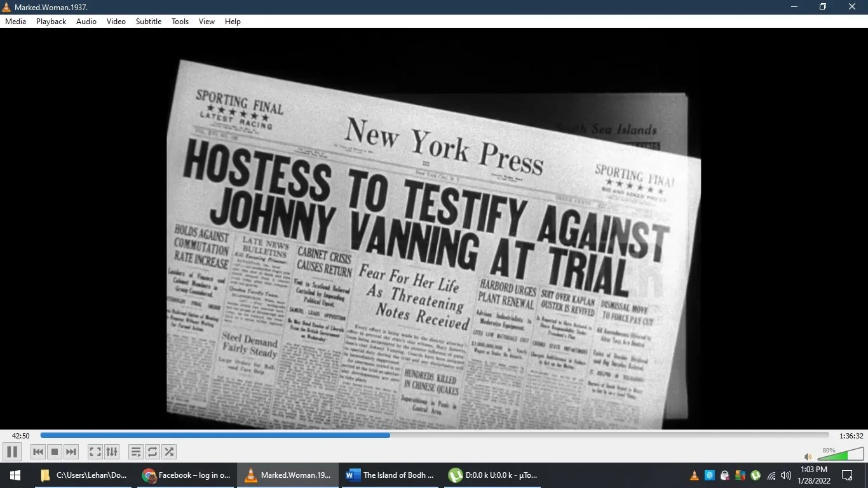Switch to Chrome Facebook login window
The image size is (868, 488).
[186, 475]
